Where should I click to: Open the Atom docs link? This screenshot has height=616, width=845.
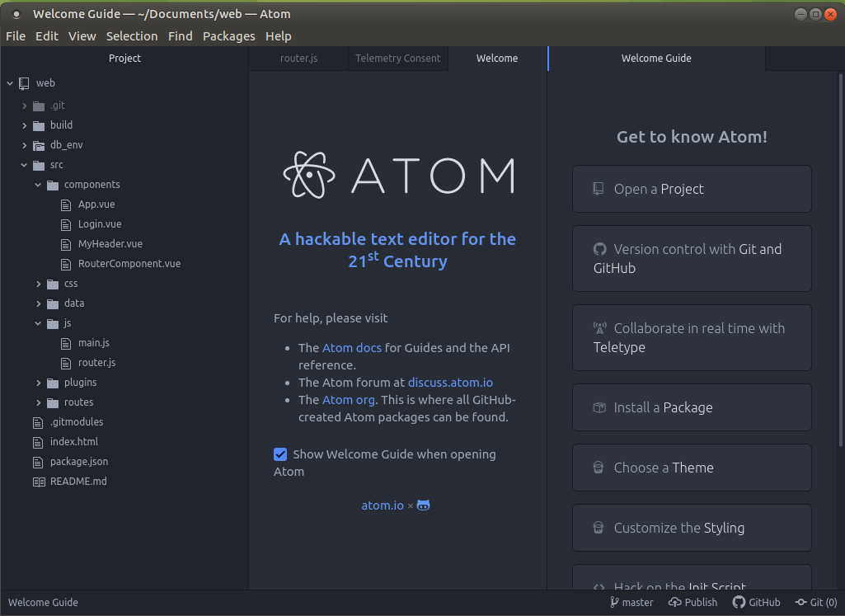pyautogui.click(x=352, y=348)
